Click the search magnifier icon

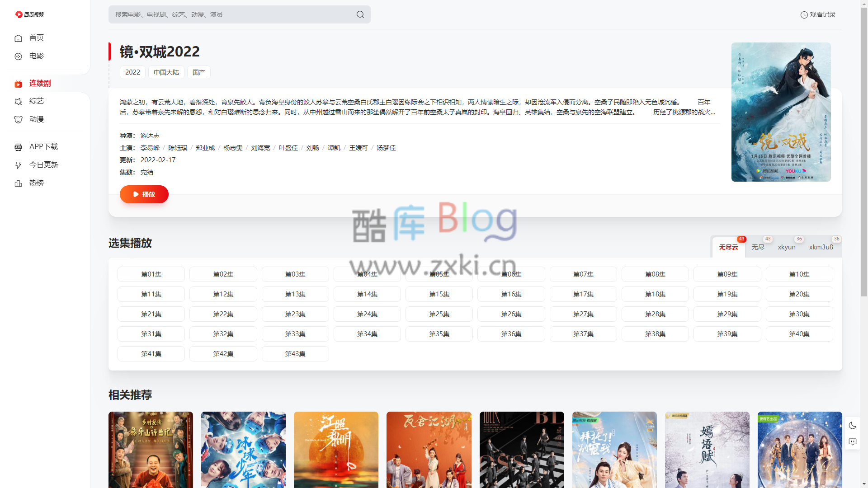click(360, 14)
